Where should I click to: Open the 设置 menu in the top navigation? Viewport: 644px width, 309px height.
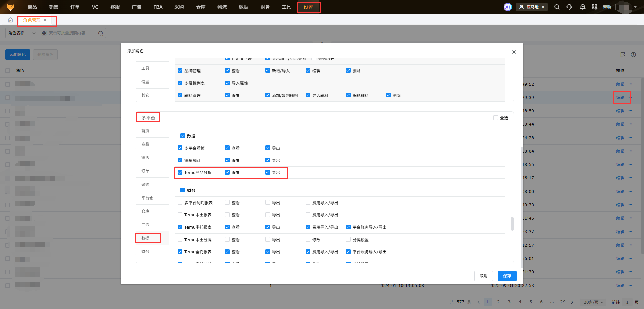(308, 7)
